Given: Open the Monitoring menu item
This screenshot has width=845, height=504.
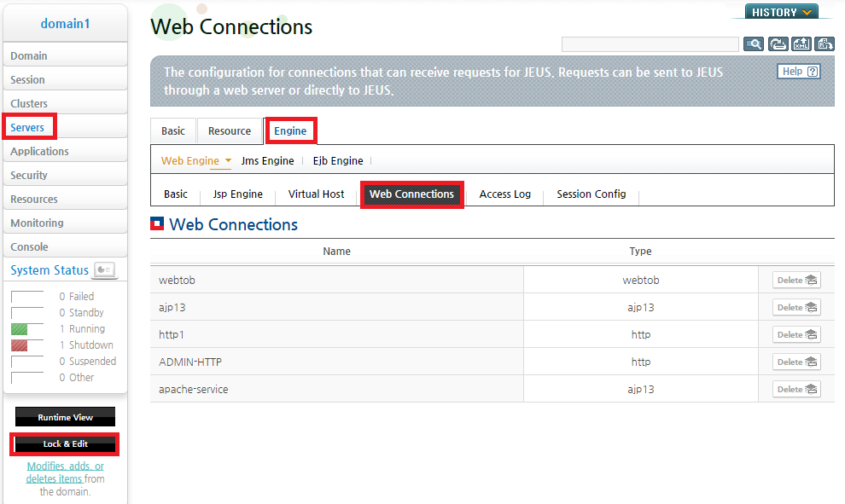Looking at the screenshot, I should coord(65,223).
